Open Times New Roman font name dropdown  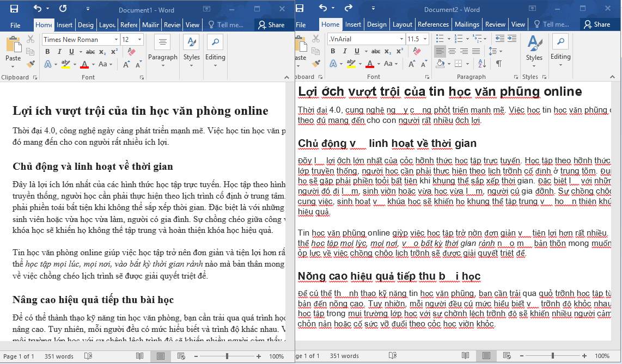116,39
